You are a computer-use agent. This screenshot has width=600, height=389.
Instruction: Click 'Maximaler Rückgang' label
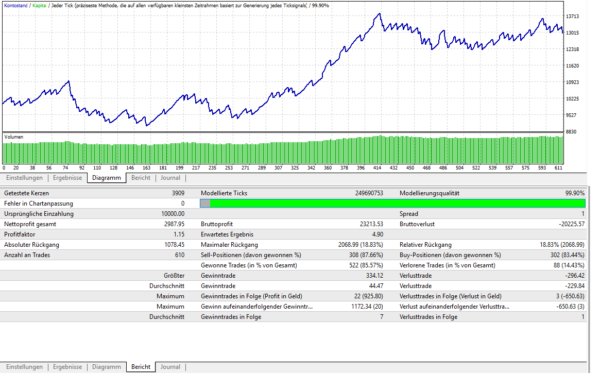(229, 245)
